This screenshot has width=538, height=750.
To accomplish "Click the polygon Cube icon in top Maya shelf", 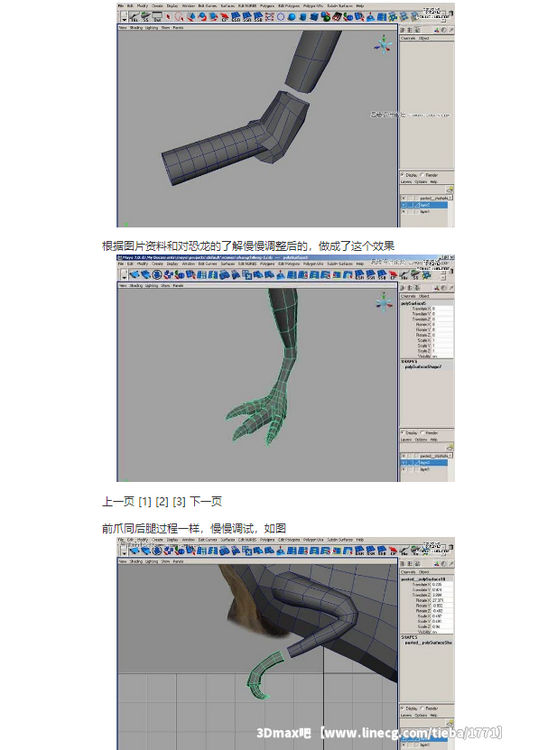I will click(x=314, y=17).
